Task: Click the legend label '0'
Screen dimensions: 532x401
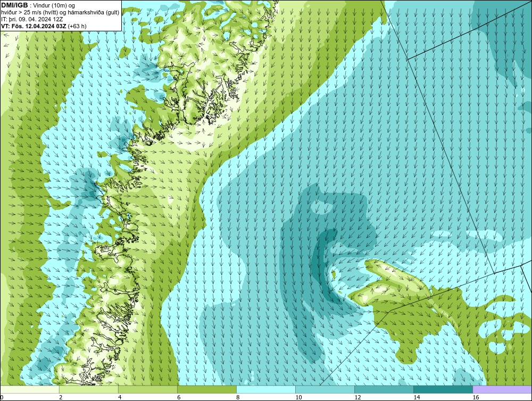Action: 2,397
